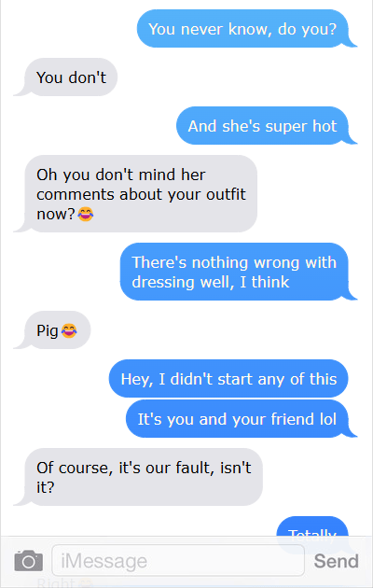Image resolution: width=373 pixels, height=588 pixels.
Task: Select the 'You never know, do you?' bubble
Action: [242, 29]
